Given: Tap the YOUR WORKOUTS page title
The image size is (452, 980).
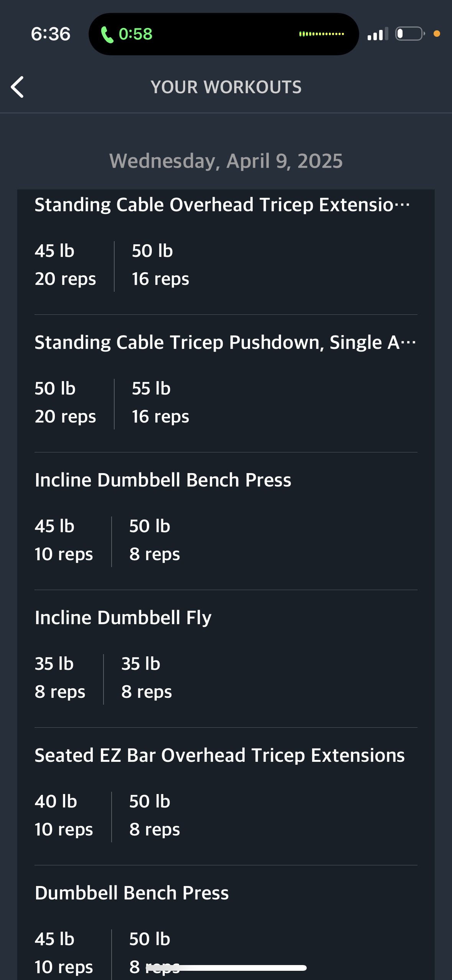Looking at the screenshot, I should 226,87.
